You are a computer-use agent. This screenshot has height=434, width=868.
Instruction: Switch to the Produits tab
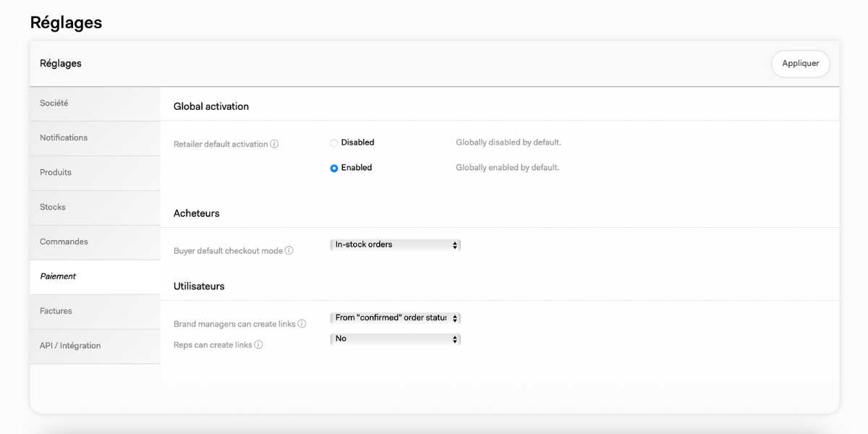coord(95,173)
